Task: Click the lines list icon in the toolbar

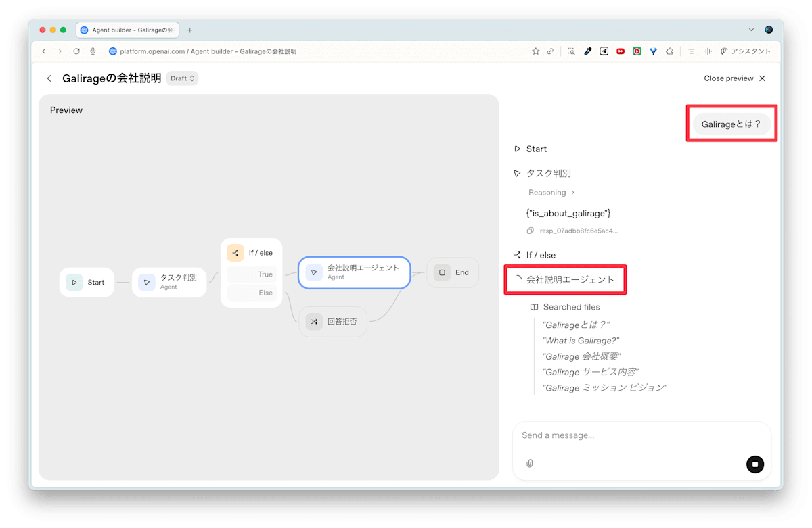Action: 691,51
